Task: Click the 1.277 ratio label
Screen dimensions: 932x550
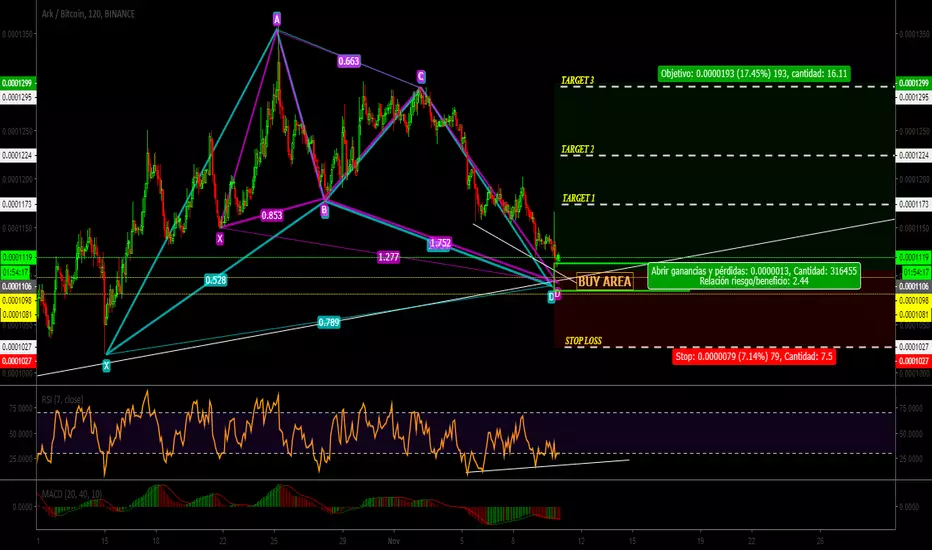Action: click(388, 257)
